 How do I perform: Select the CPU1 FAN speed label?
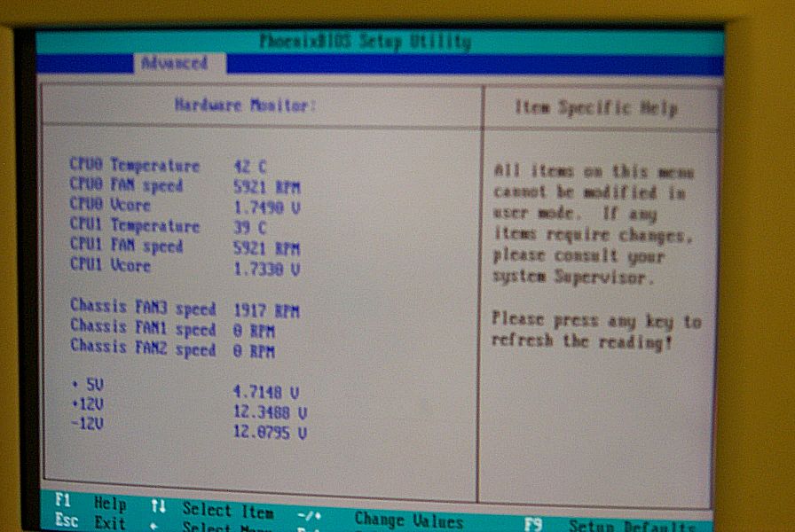click(126, 246)
